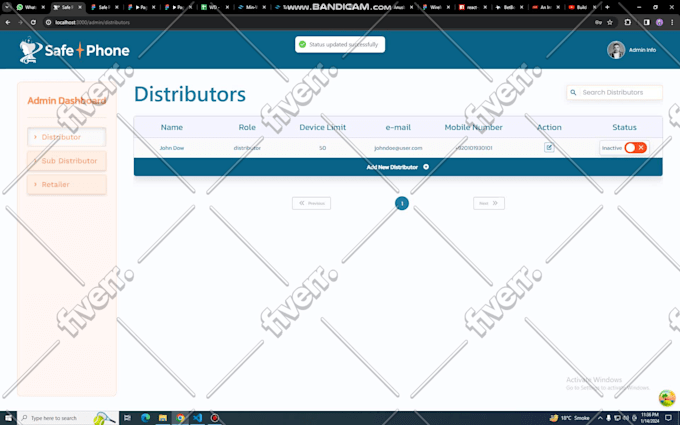Click the admin profile avatar
The image size is (680, 425).
616,50
